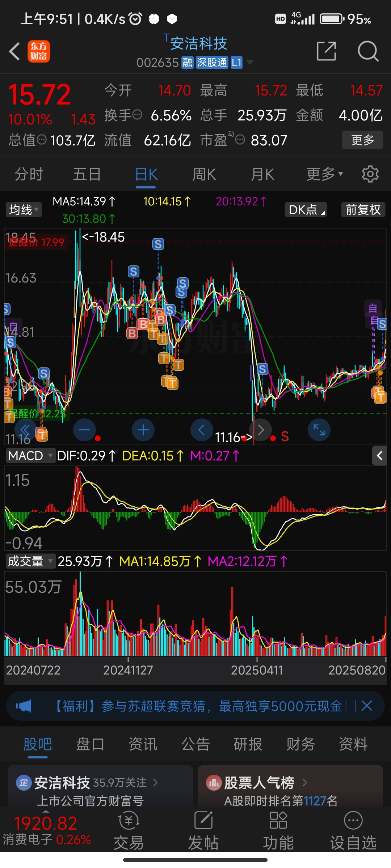Tap the DIF:0.29 value
The height and width of the screenshot is (868, 391).
[86, 456]
